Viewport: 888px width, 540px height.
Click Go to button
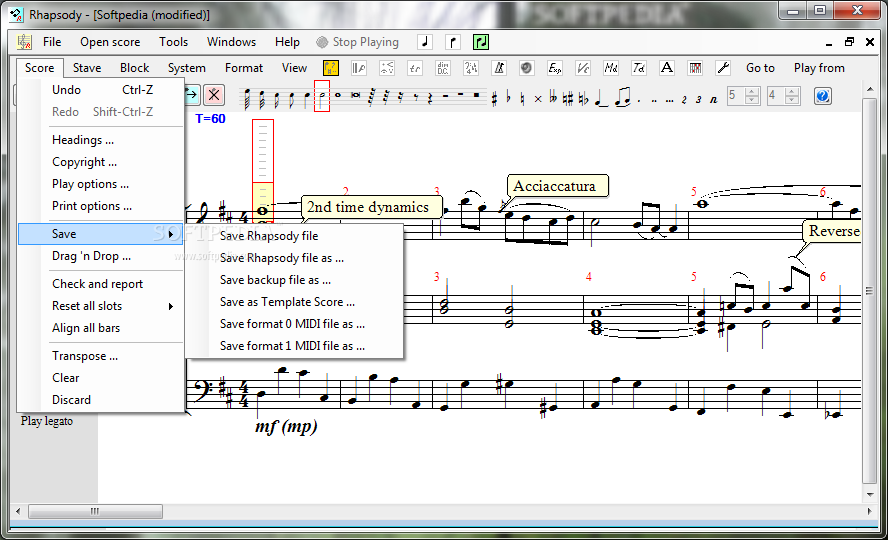760,68
